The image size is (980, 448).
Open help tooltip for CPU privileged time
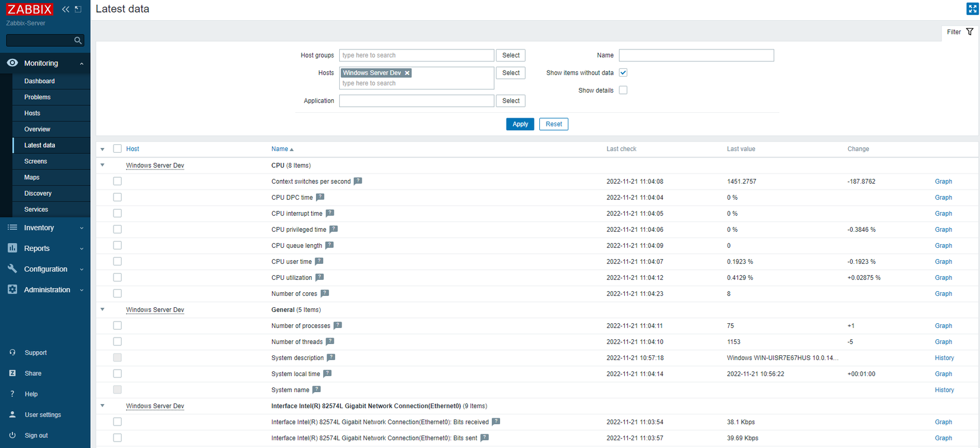[333, 229]
